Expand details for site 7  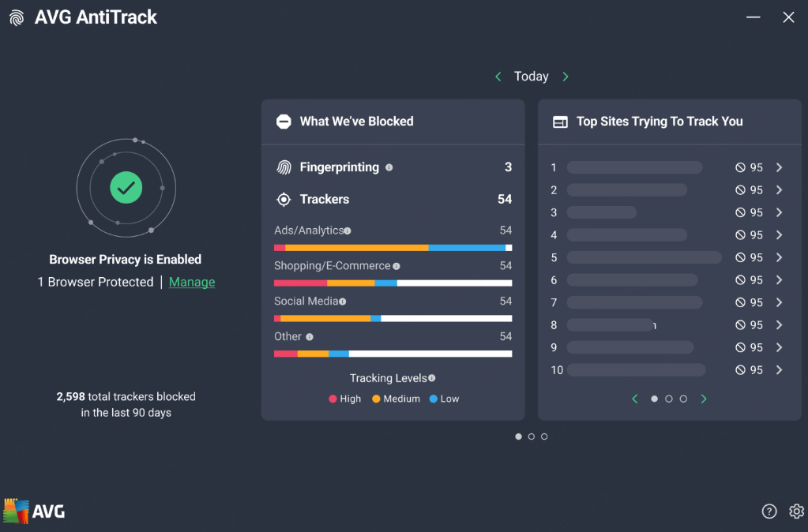[x=779, y=302]
